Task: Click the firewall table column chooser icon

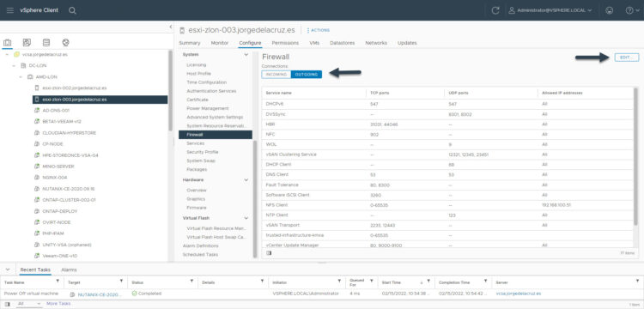Action: click(x=269, y=253)
